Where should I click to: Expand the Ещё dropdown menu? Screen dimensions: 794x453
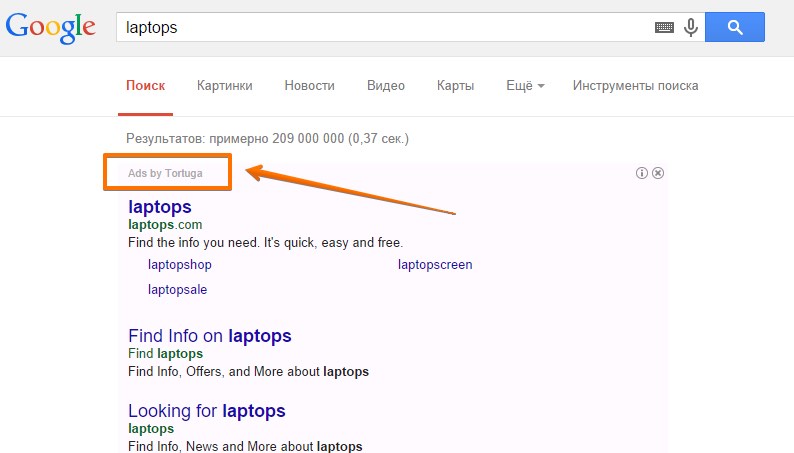tap(525, 86)
